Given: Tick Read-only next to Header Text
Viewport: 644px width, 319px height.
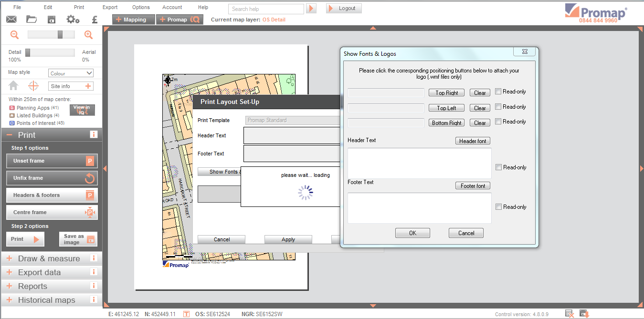Looking at the screenshot, I should coord(499,167).
